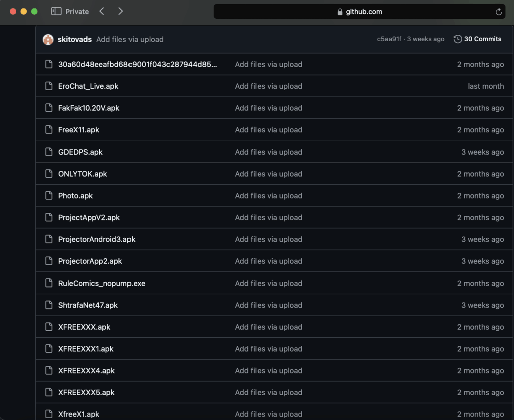Open ONLYTOK.apk file
The height and width of the screenshot is (420, 514).
click(83, 174)
